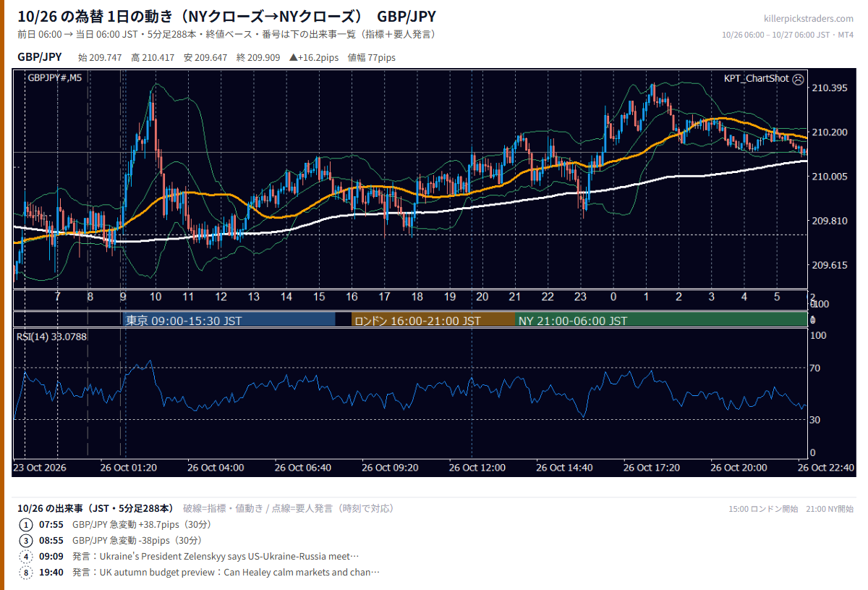Viewport: 868px width, 590px height.
Task: Click the high price 高 210.417
Action: (x=153, y=57)
